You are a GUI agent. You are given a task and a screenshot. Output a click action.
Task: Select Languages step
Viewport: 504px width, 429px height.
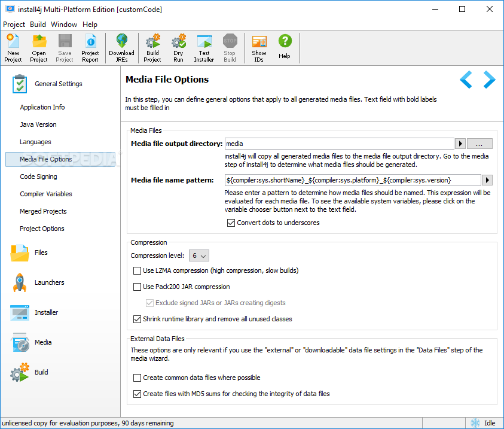(35, 142)
